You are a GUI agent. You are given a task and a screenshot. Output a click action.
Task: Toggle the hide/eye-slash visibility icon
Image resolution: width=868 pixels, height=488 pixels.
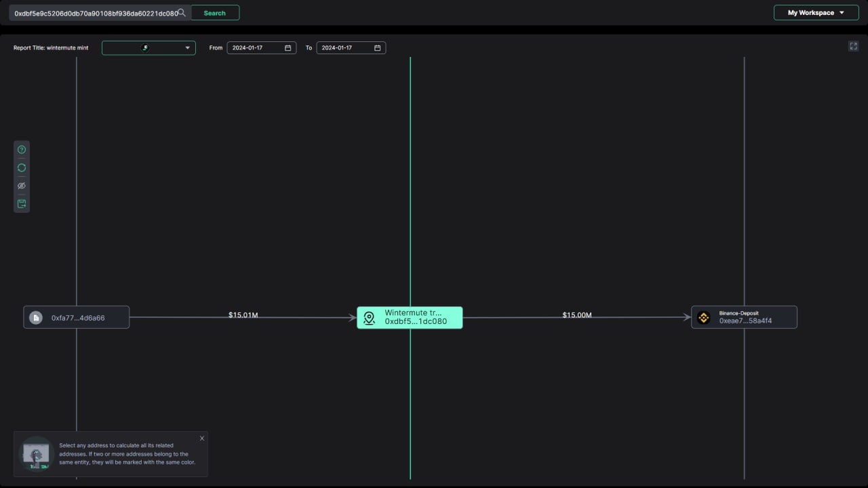pyautogui.click(x=22, y=186)
